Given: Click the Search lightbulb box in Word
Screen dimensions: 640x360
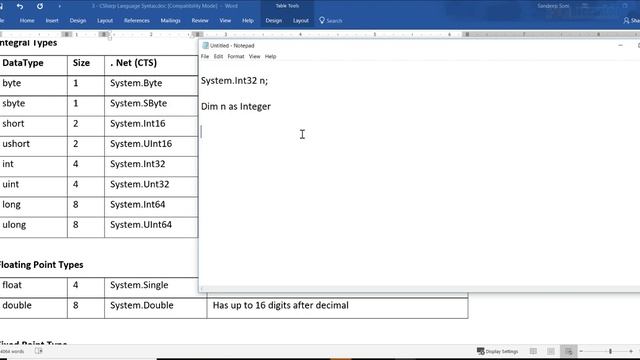Looking at the screenshot, I should pyautogui.click(x=331, y=20).
